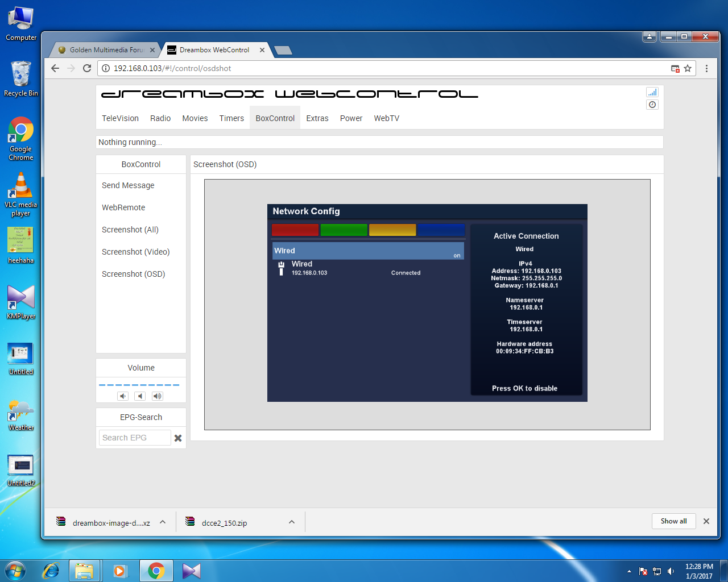Click the taskbar clock showing 12:28 PM

[699, 571]
